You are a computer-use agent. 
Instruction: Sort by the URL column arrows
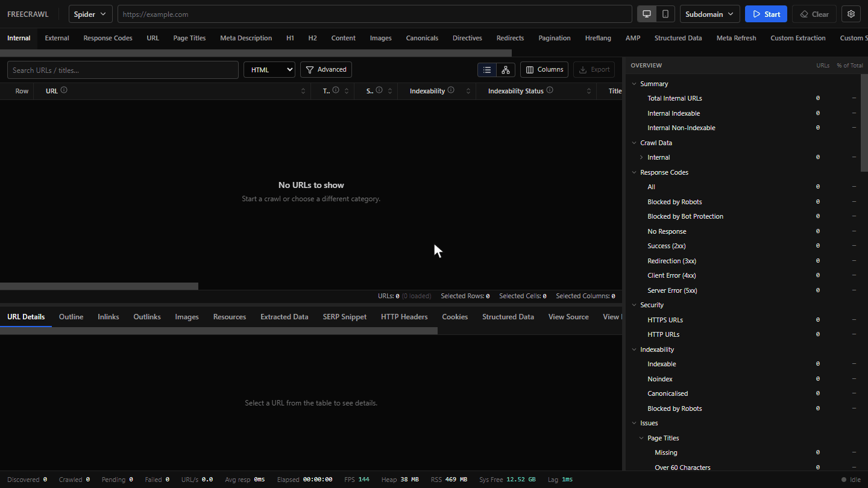[303, 91]
